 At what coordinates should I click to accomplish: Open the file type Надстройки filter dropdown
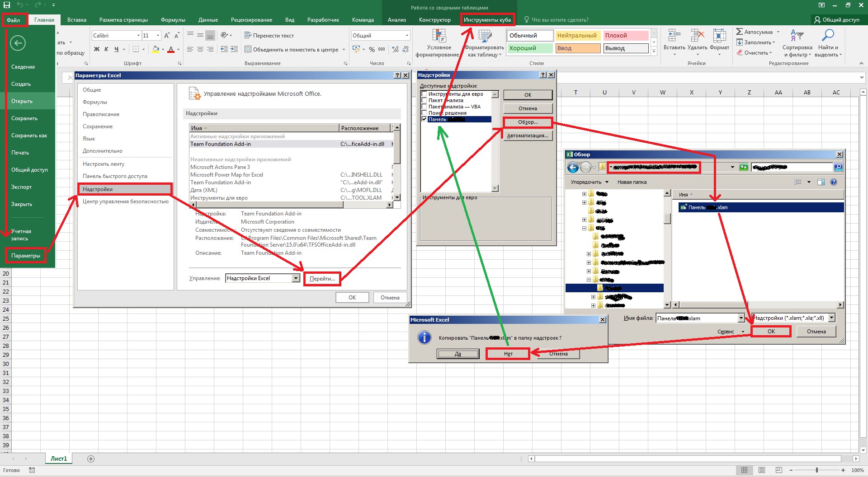[831, 318]
